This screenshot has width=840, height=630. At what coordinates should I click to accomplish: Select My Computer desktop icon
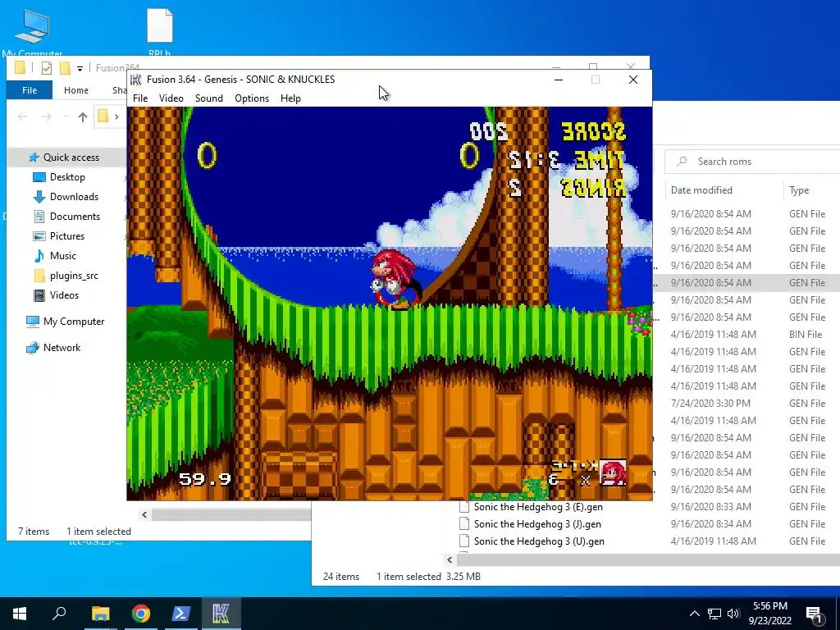coord(32,32)
